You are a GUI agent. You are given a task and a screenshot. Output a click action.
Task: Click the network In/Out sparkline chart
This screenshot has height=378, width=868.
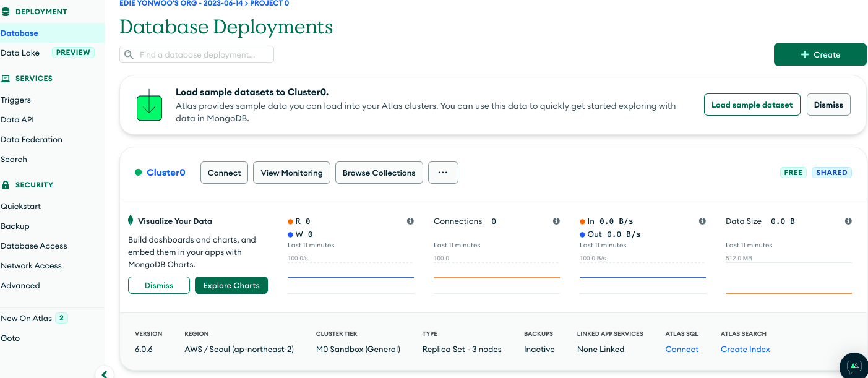tap(643, 277)
